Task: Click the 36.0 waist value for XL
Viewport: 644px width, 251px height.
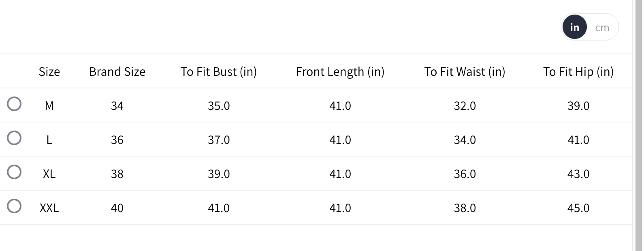Action: click(465, 174)
